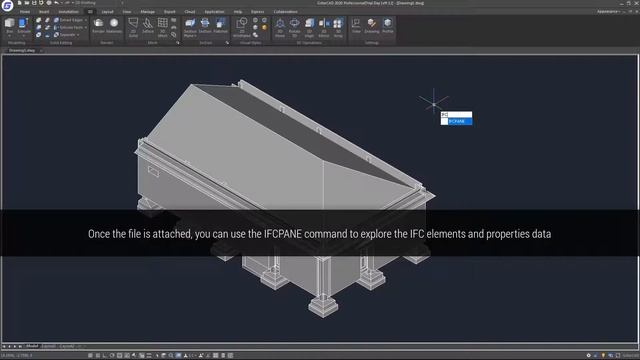Select the Surface mesh tool
The height and width of the screenshot is (360, 640).
click(x=148, y=26)
